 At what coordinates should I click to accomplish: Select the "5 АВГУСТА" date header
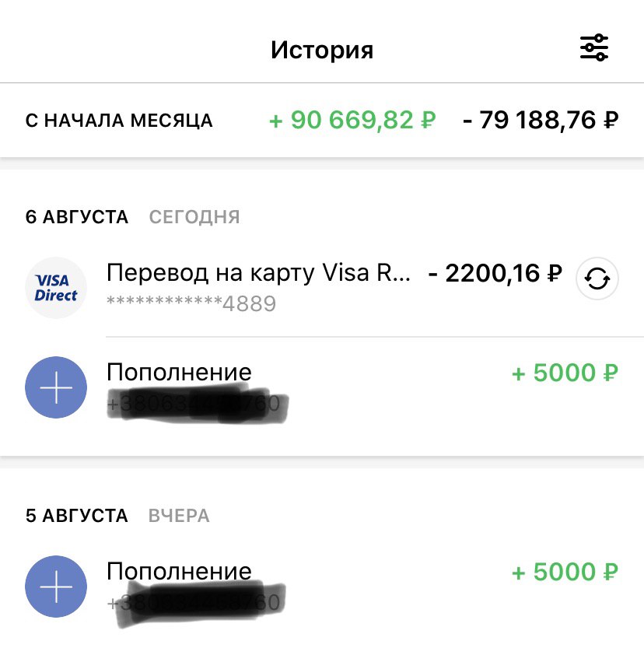(77, 516)
